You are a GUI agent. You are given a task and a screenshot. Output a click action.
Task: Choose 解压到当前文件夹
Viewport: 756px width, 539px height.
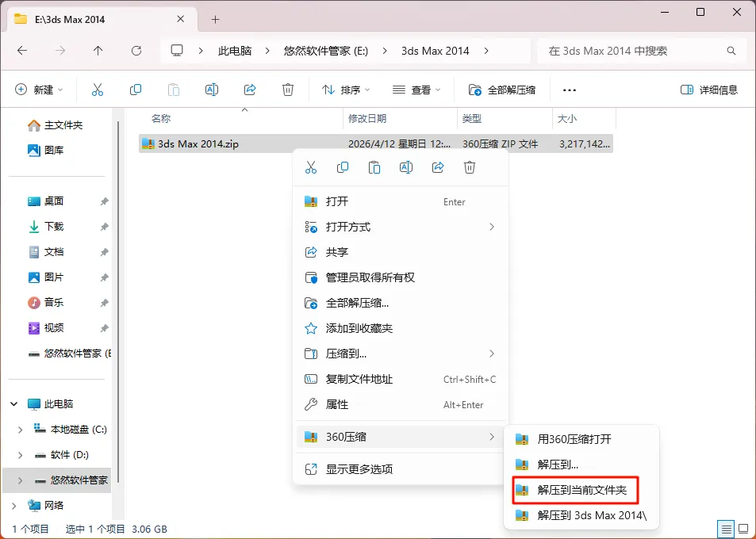point(581,490)
